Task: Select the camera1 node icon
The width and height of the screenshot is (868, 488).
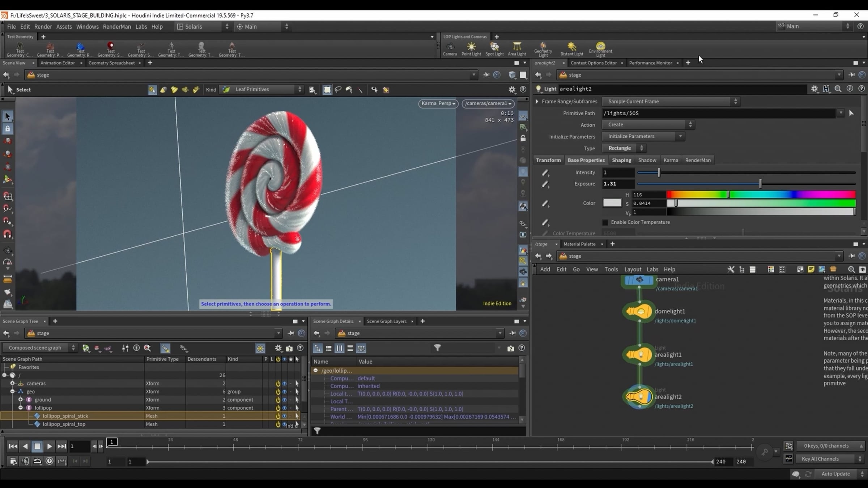Action: 639,280
